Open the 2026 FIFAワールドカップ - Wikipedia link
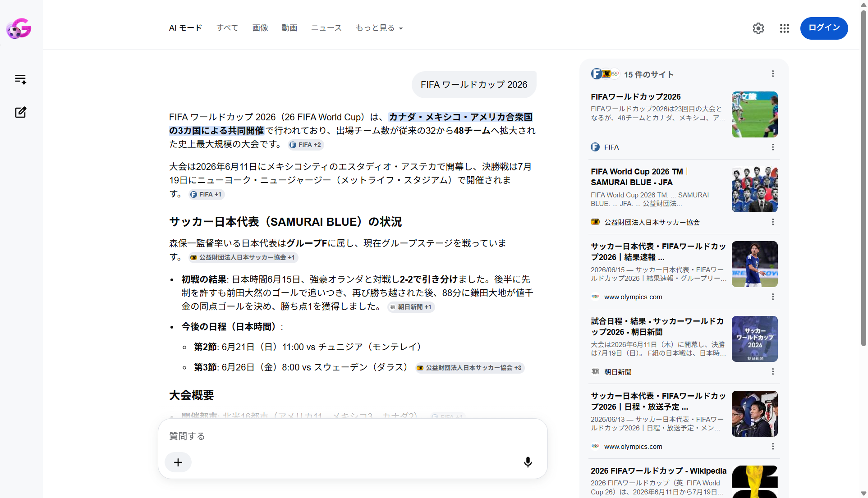Screen dimensions: 868x498 pyautogui.click(x=659, y=471)
